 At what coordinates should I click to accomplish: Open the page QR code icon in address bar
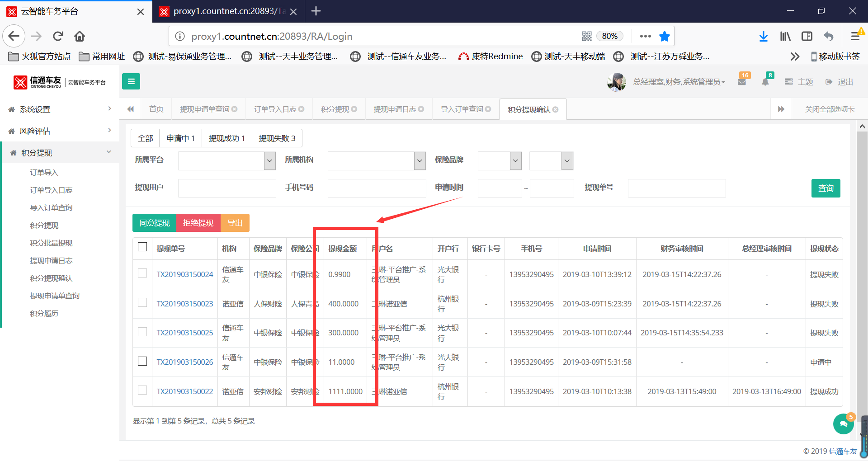click(x=587, y=36)
